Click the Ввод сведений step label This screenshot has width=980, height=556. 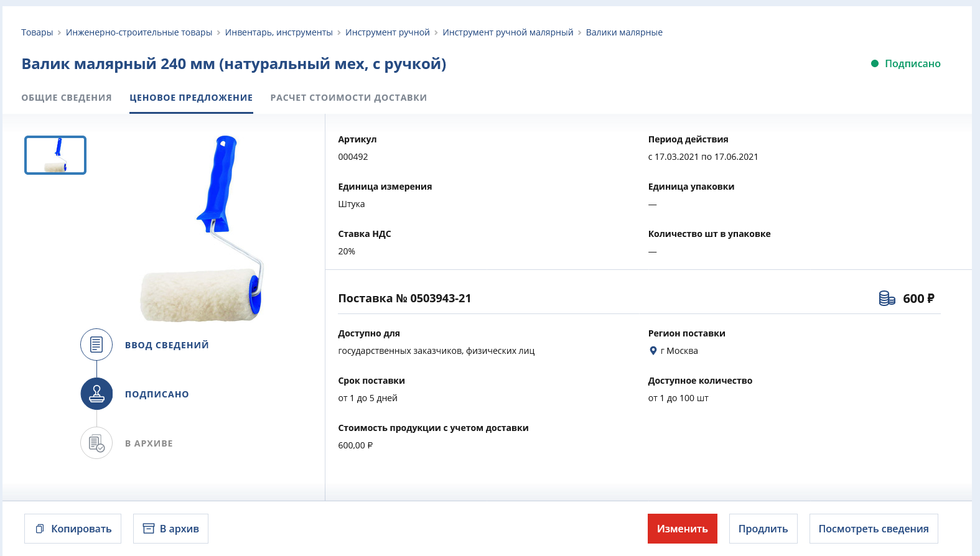167,345
